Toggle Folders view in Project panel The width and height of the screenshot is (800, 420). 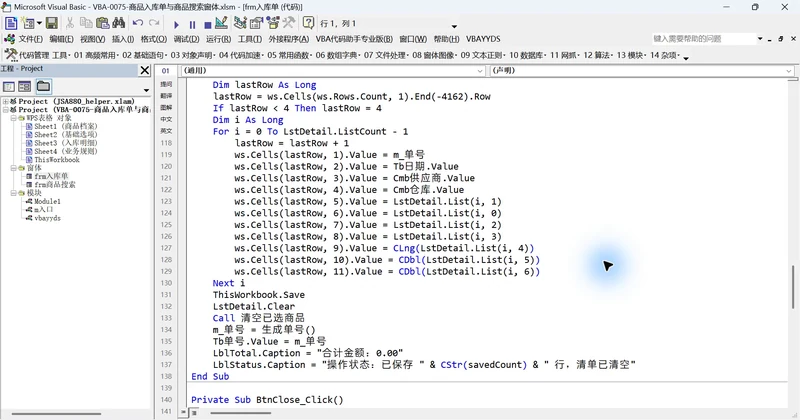[x=43, y=86]
